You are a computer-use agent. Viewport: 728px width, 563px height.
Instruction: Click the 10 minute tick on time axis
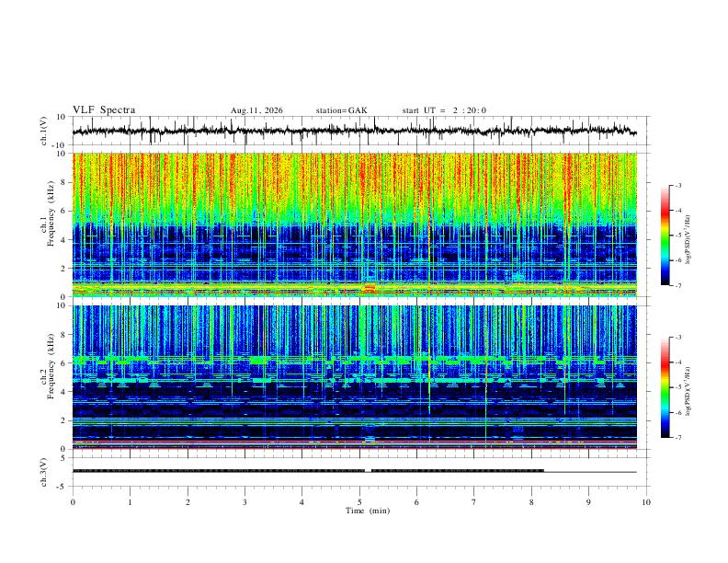[646, 502]
